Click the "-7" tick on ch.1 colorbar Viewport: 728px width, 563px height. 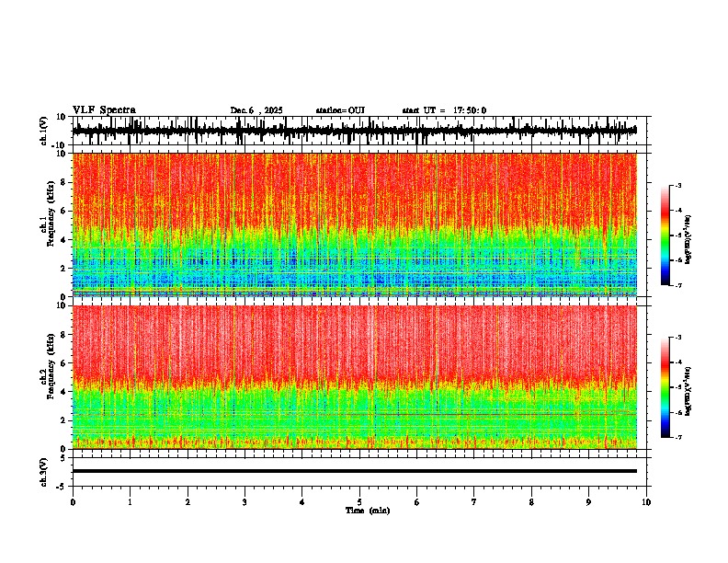(677, 286)
